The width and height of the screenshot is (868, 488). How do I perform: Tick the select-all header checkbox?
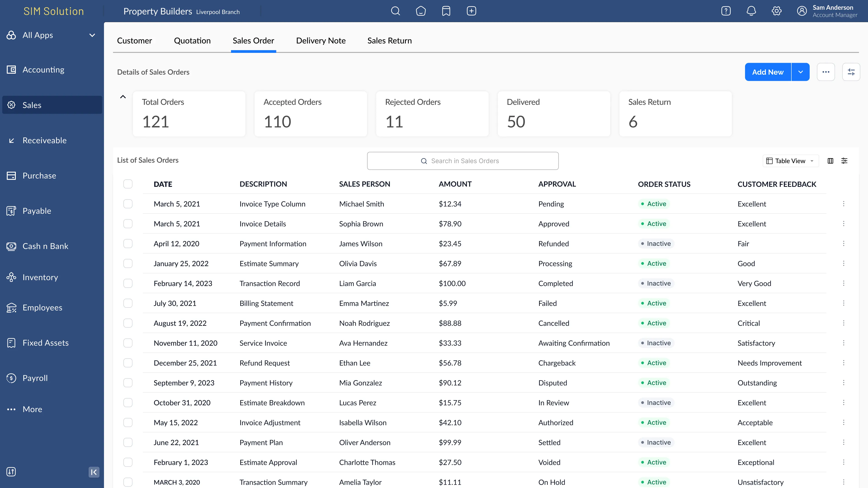click(x=128, y=184)
